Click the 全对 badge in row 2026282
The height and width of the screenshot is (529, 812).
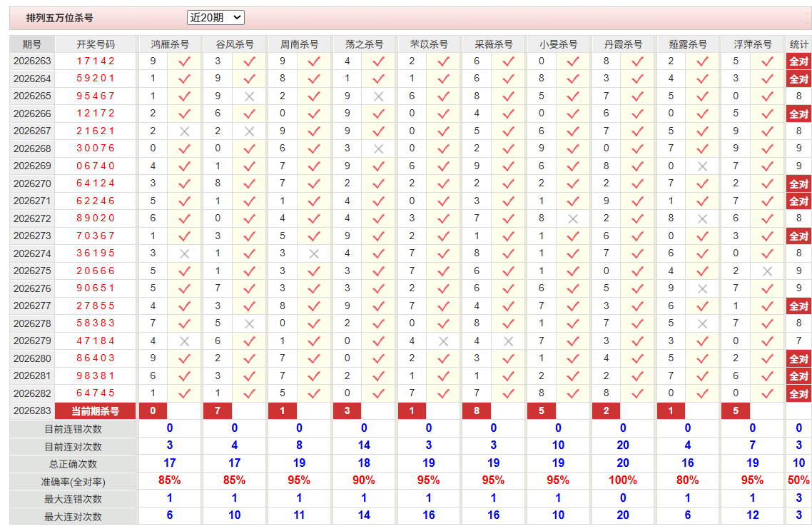[x=798, y=394]
